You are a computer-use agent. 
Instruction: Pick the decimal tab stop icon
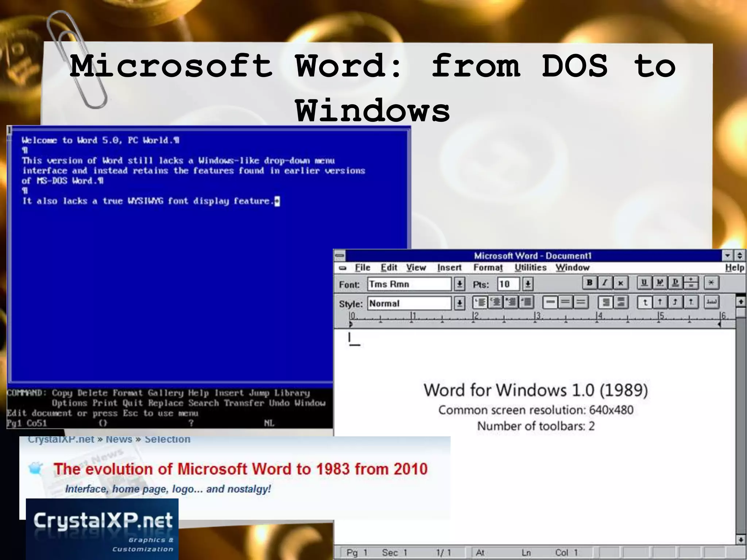click(x=691, y=302)
